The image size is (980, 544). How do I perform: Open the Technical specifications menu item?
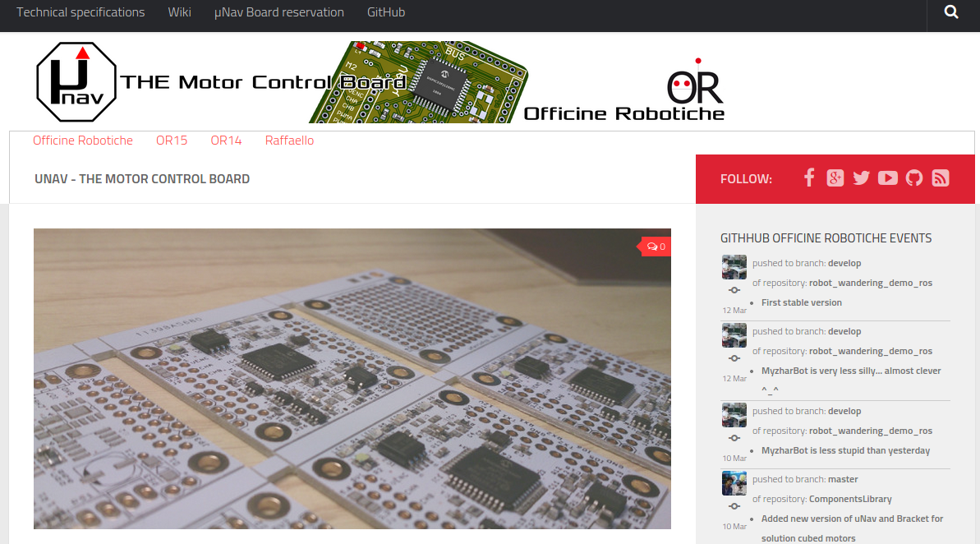pos(81,12)
